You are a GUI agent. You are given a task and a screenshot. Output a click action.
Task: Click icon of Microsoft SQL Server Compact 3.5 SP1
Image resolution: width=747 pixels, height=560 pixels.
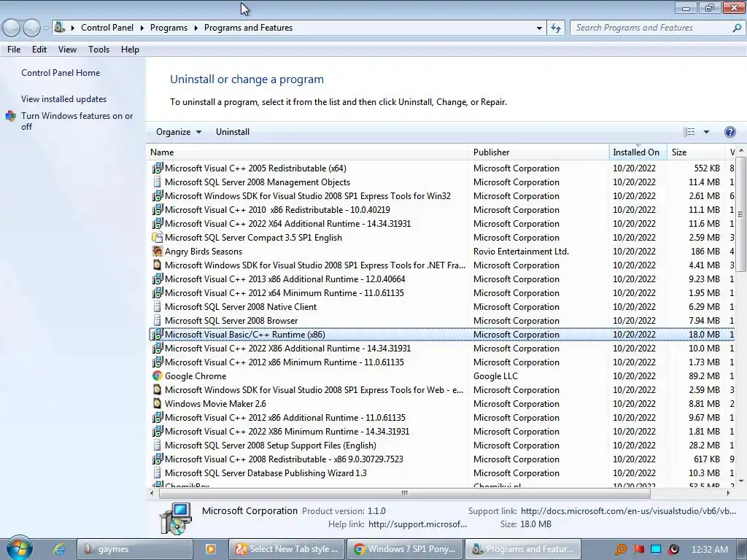[x=158, y=237]
